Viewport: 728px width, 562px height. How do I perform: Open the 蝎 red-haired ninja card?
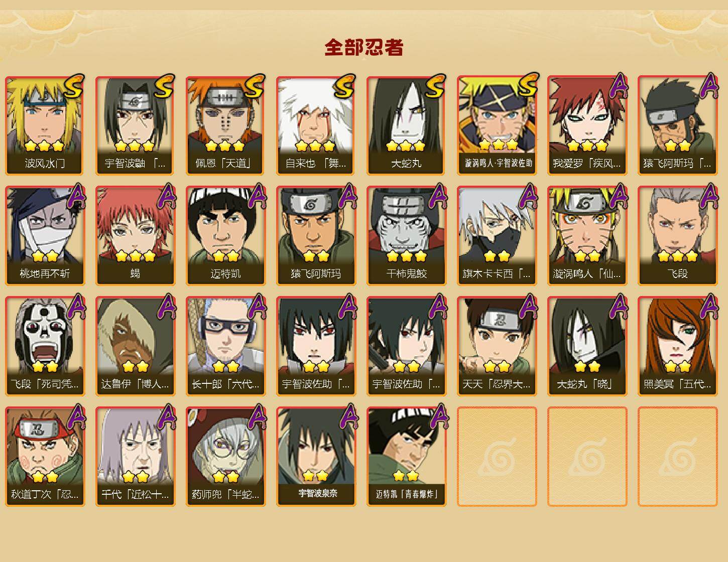135,236
